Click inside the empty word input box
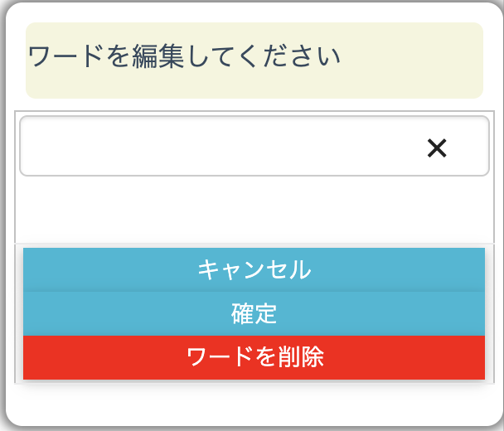The width and height of the screenshot is (504, 431). point(216,147)
